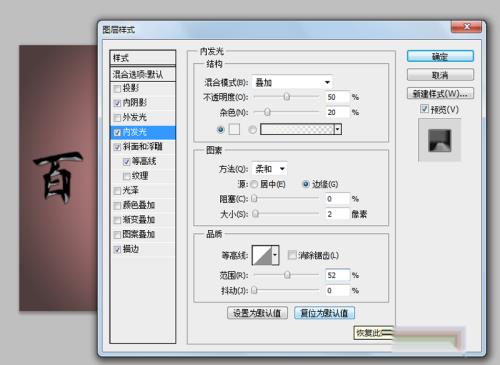The width and height of the screenshot is (500, 365).
Task: Toggle the 描边 checkbox
Action: 117,250
